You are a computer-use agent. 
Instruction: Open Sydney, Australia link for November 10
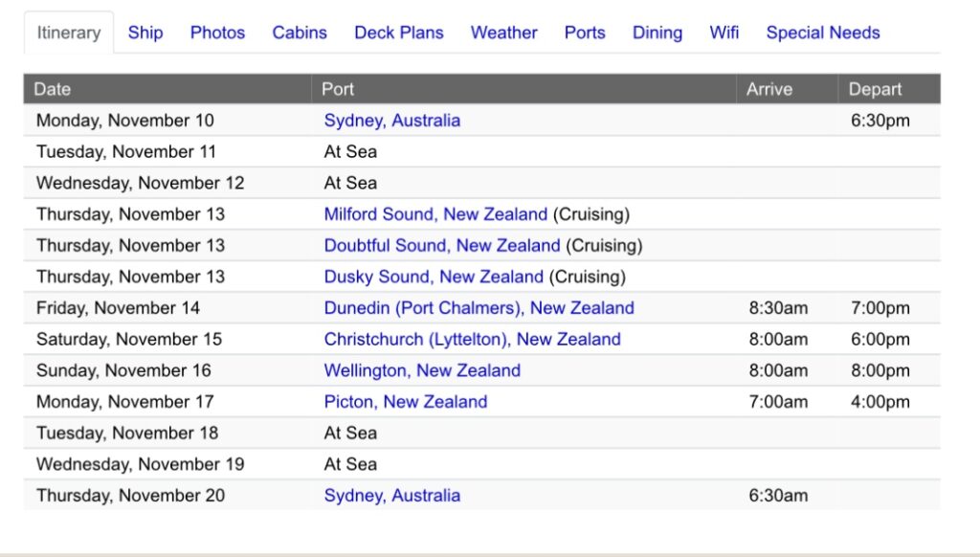pos(391,121)
